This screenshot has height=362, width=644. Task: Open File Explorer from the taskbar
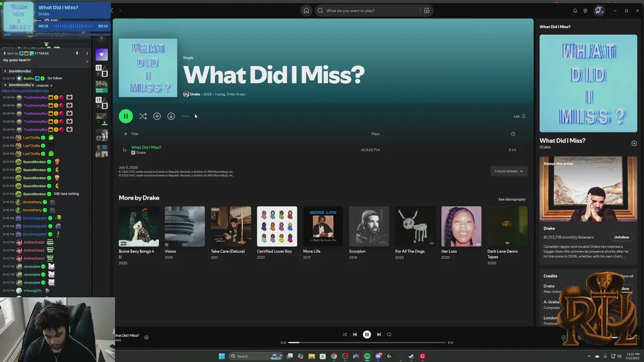311,356
